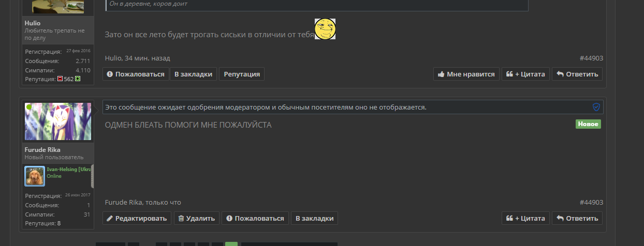Quote Hulio's post with + Цитата
This screenshot has height=246, width=644.
(x=525, y=74)
